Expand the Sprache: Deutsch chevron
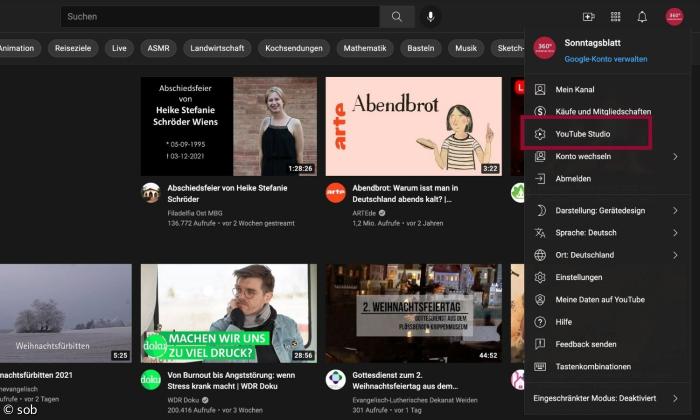This screenshot has height=420, width=700. [x=675, y=233]
